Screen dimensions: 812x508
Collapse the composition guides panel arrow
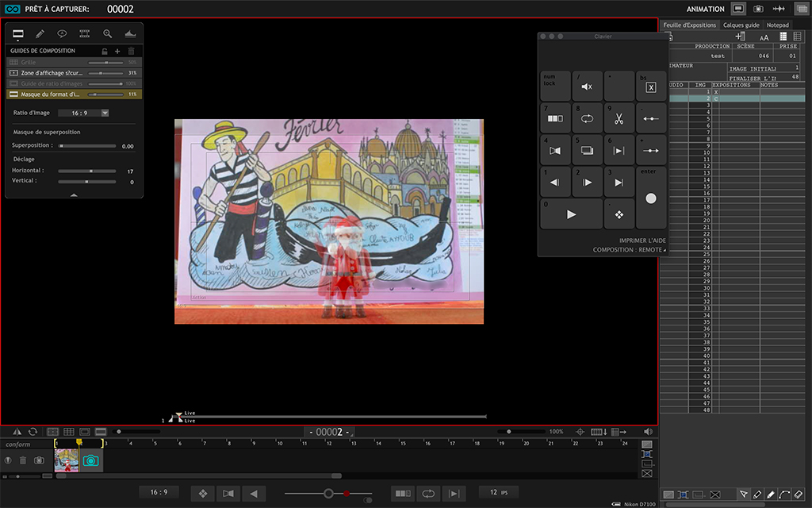[x=74, y=195]
